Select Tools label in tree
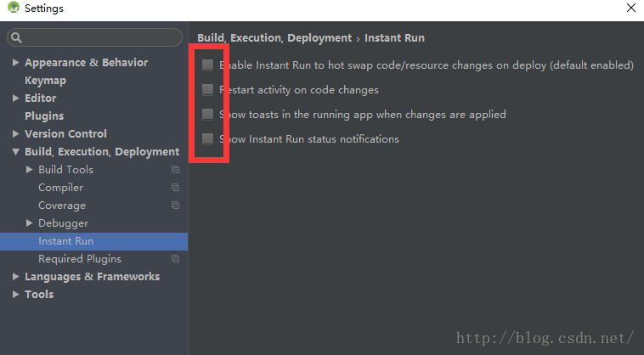 (x=39, y=294)
